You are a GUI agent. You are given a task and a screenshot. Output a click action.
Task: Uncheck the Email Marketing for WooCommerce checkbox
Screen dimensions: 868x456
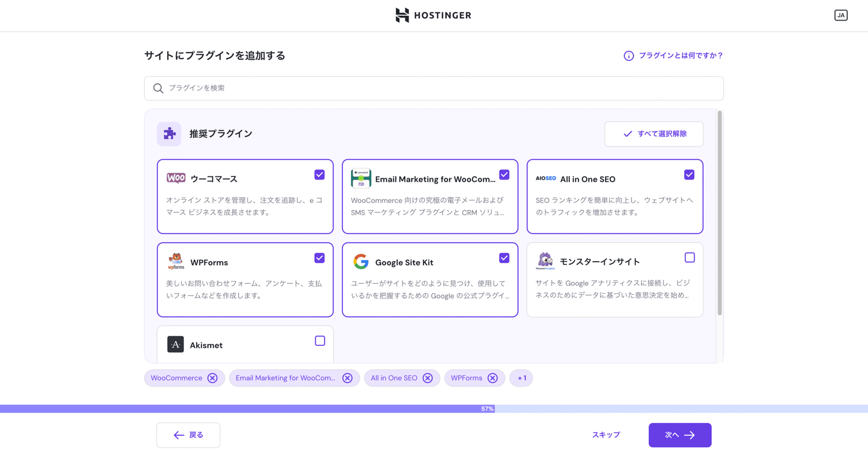coord(505,175)
